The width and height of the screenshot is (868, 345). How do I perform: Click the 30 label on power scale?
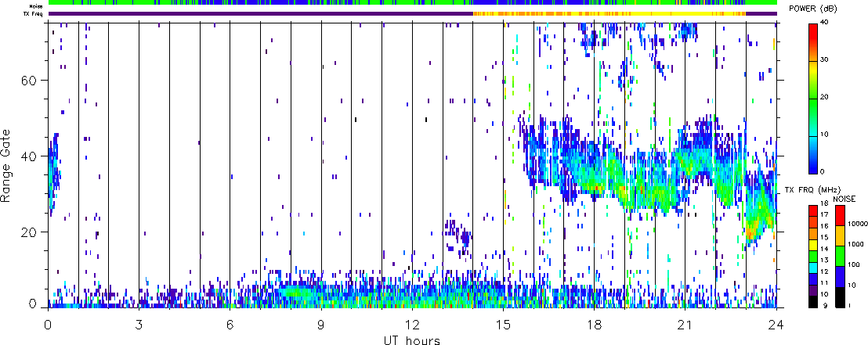[x=825, y=61]
